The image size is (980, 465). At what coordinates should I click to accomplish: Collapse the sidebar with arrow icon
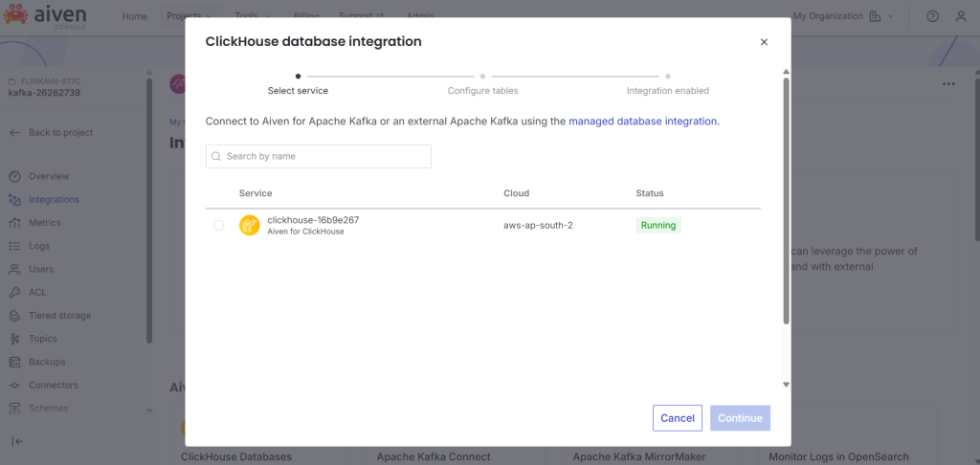pyautogui.click(x=17, y=441)
